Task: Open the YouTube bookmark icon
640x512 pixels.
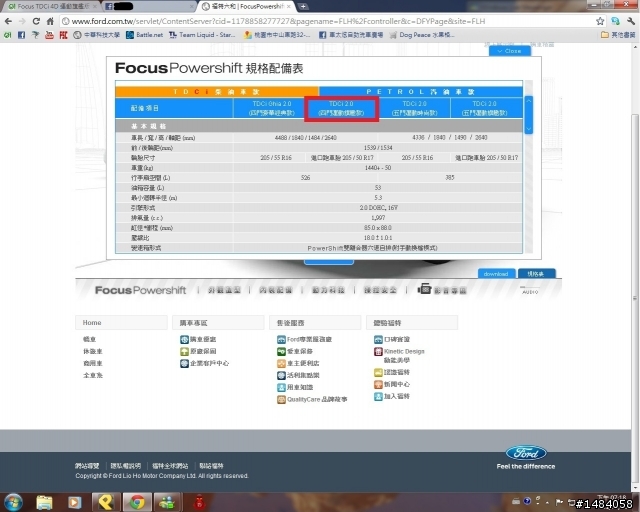Action: [x=49, y=35]
